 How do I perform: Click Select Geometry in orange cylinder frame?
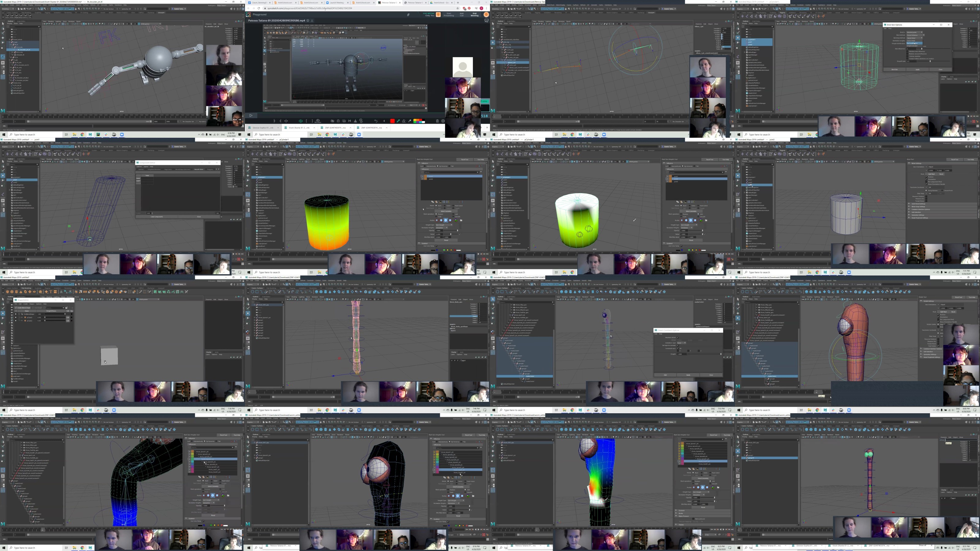[446, 212]
